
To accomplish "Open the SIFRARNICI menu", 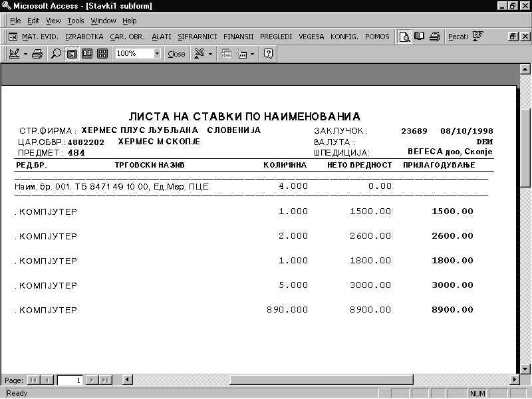I will pyautogui.click(x=198, y=37).
